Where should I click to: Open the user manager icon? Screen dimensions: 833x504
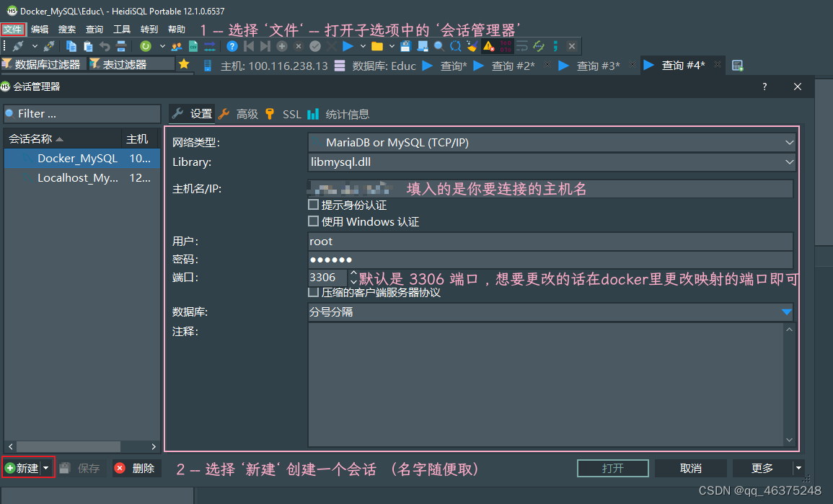pyautogui.click(x=176, y=46)
